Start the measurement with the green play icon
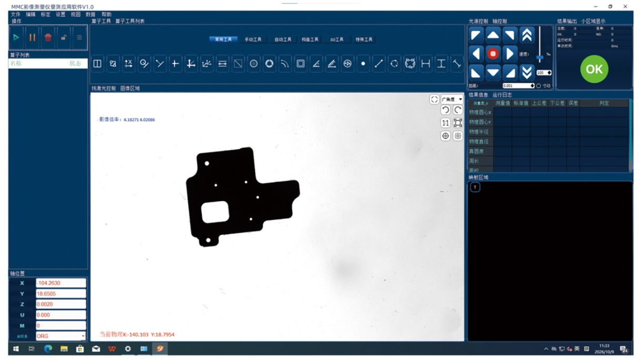Screen dimensions: 644x362 tap(16, 37)
